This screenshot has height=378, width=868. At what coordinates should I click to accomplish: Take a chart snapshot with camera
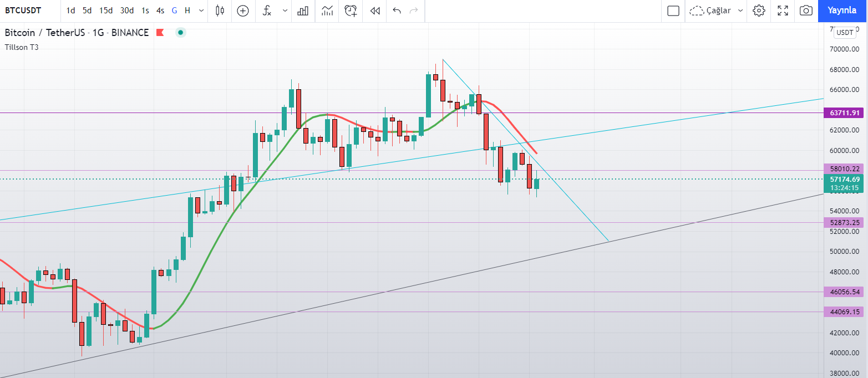click(806, 11)
